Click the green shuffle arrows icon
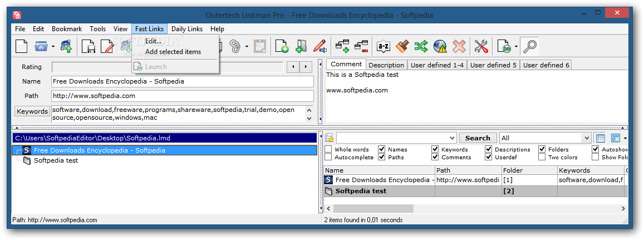644x240 pixels. [421, 46]
